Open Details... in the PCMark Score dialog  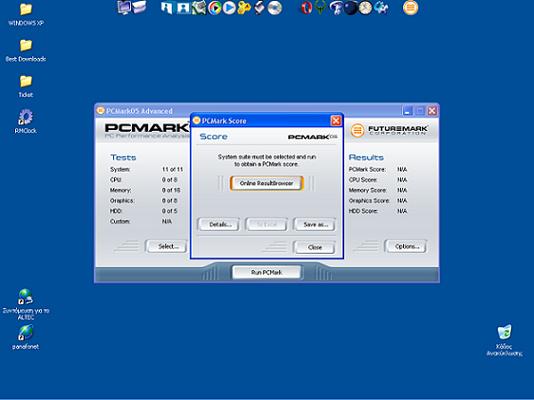(x=219, y=225)
